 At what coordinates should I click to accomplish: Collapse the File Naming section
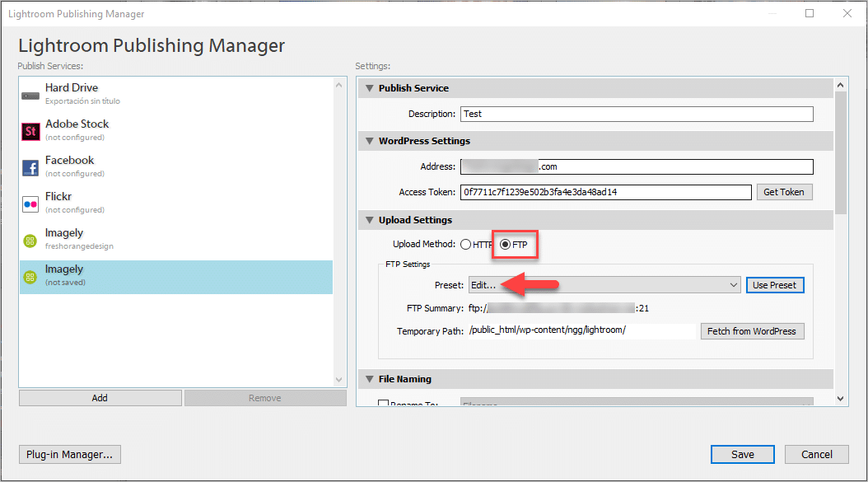370,379
